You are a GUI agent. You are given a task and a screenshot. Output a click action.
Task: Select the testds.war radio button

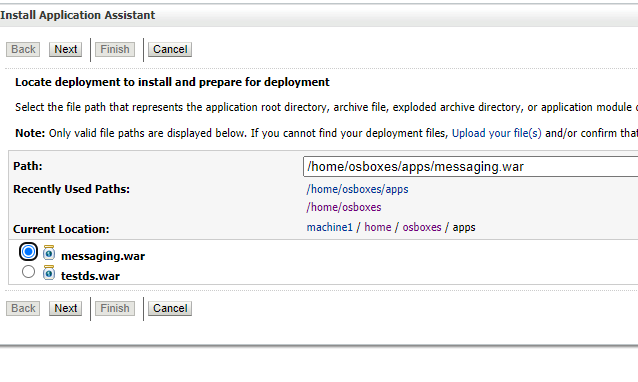click(x=28, y=271)
